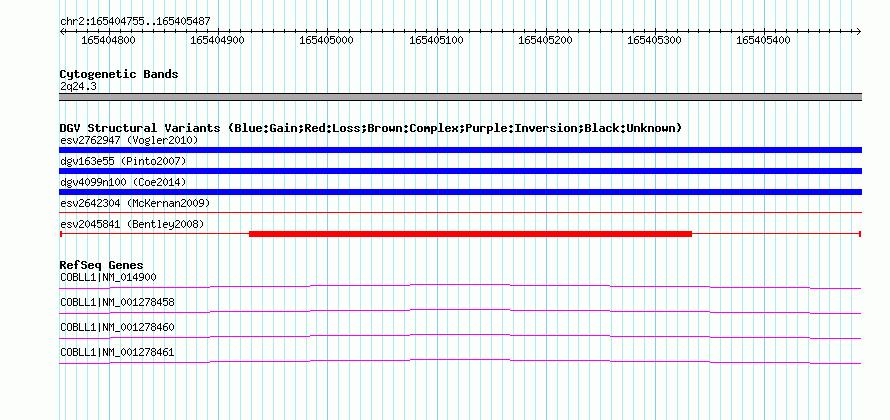Open variant dgv163e55 (Pinto2007) label
Image resolution: width=890 pixels, height=420 pixels.
(123, 161)
